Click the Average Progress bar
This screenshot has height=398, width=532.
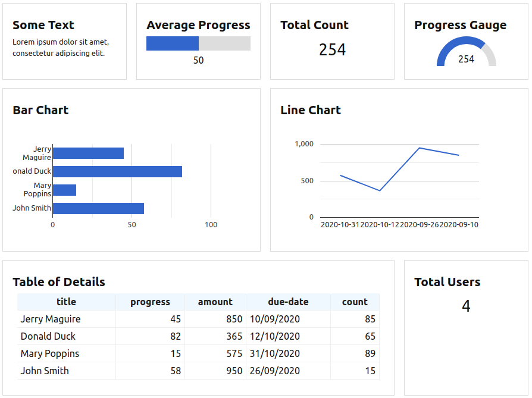coord(198,43)
